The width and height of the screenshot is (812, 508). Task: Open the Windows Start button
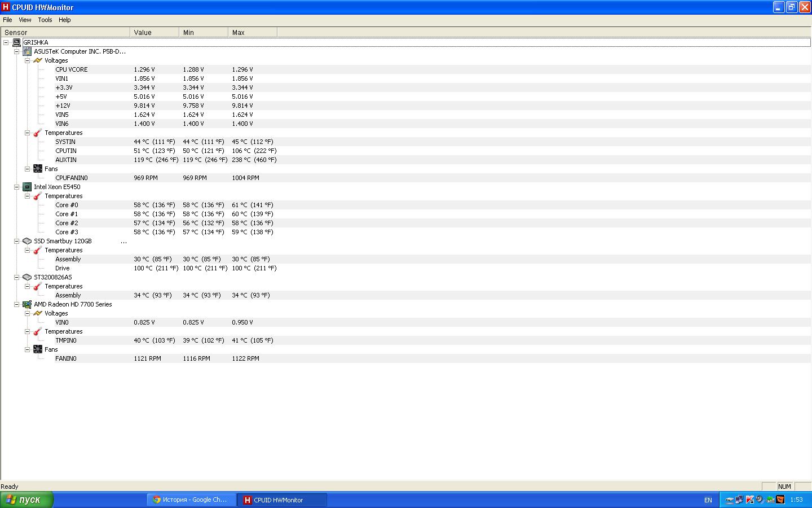27,500
